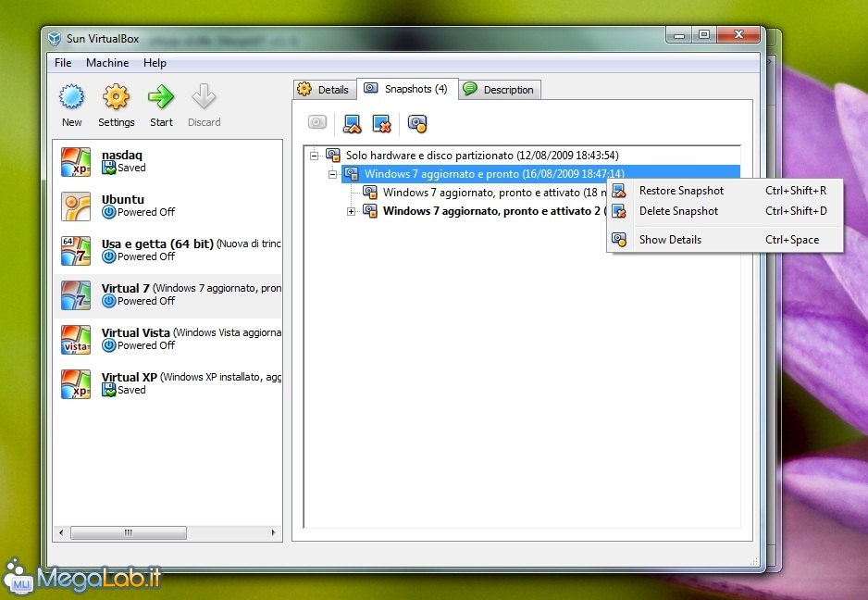
Task: Click the Sun VirtualBox title bar cube icon
Action: pyautogui.click(x=55, y=38)
